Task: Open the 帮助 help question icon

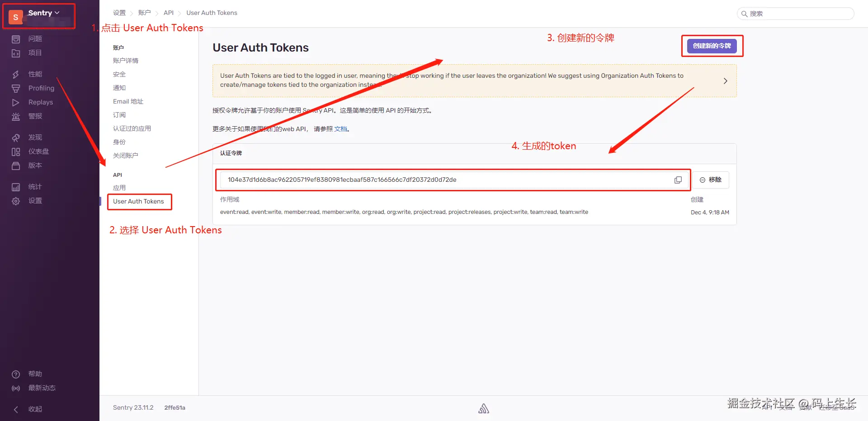Action: (16, 374)
